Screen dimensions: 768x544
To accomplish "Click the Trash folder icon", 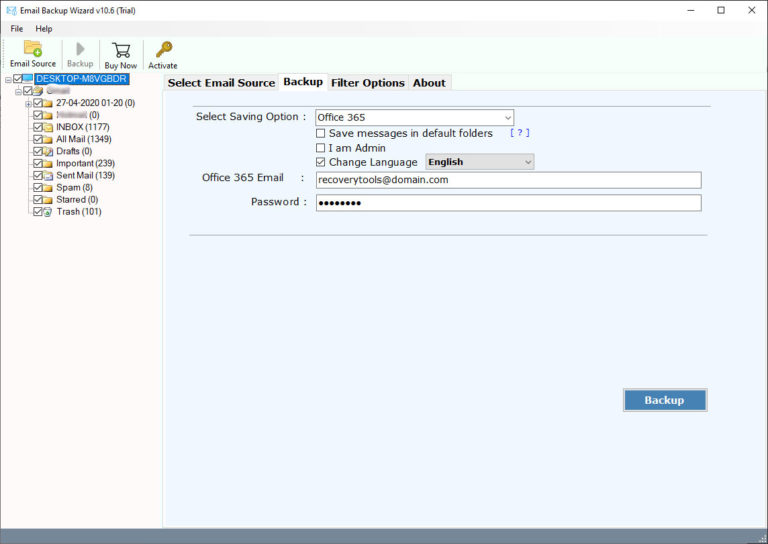I will [48, 212].
